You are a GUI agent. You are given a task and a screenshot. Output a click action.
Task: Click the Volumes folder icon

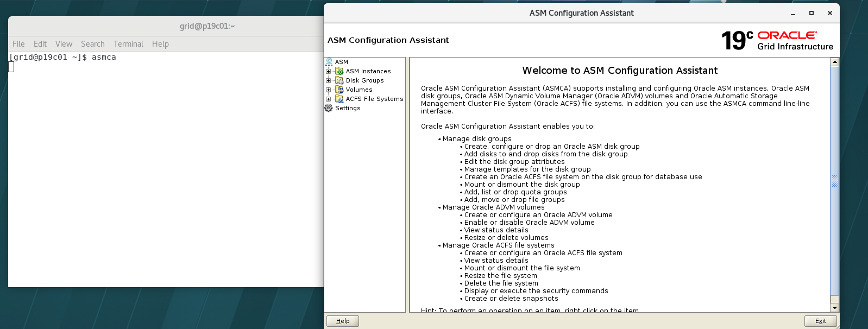click(x=339, y=90)
